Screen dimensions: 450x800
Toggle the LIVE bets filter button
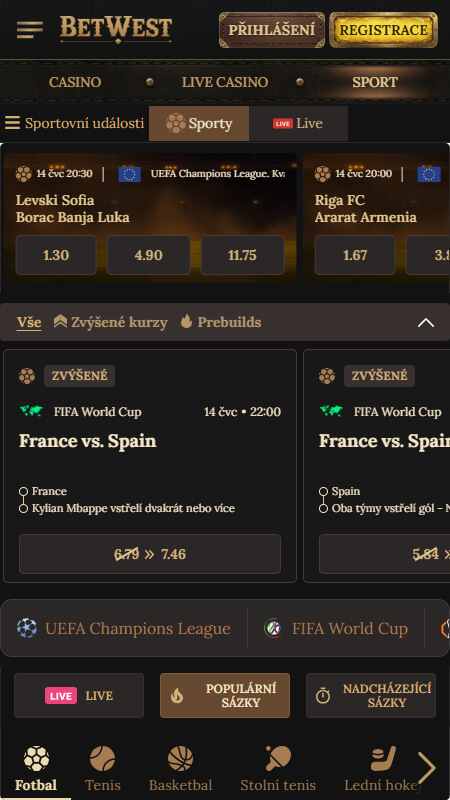[79, 695]
